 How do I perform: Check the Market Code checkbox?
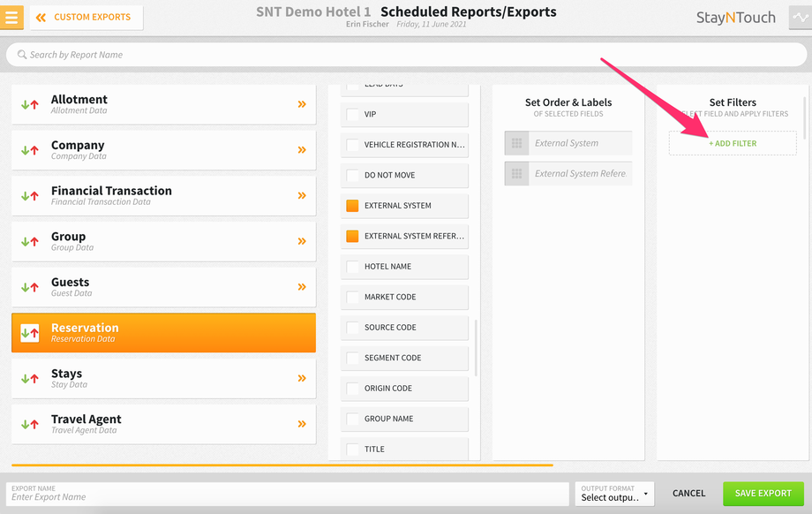pos(352,297)
